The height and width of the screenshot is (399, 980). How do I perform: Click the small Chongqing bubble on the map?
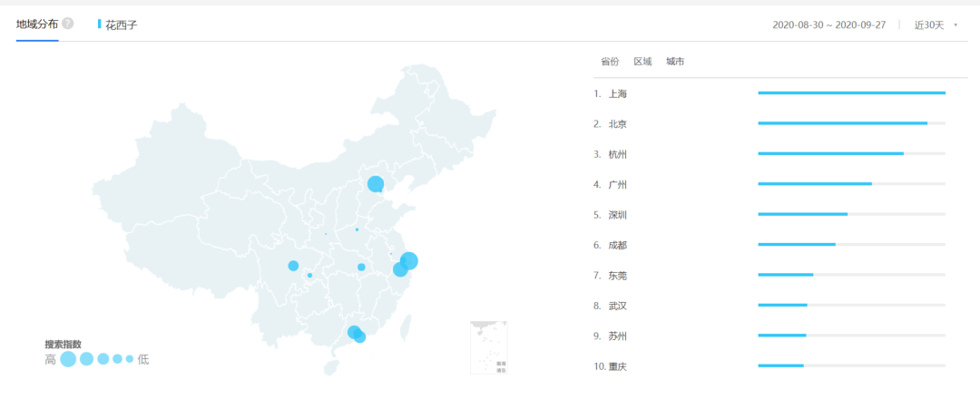[x=309, y=276]
